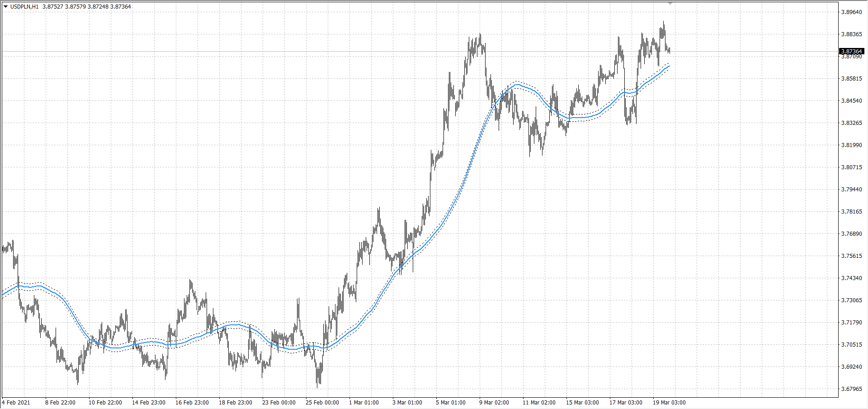Screen dimensions: 868x409
Task: Click the 25 Feb 00:00 time label
Action: pyautogui.click(x=322, y=403)
